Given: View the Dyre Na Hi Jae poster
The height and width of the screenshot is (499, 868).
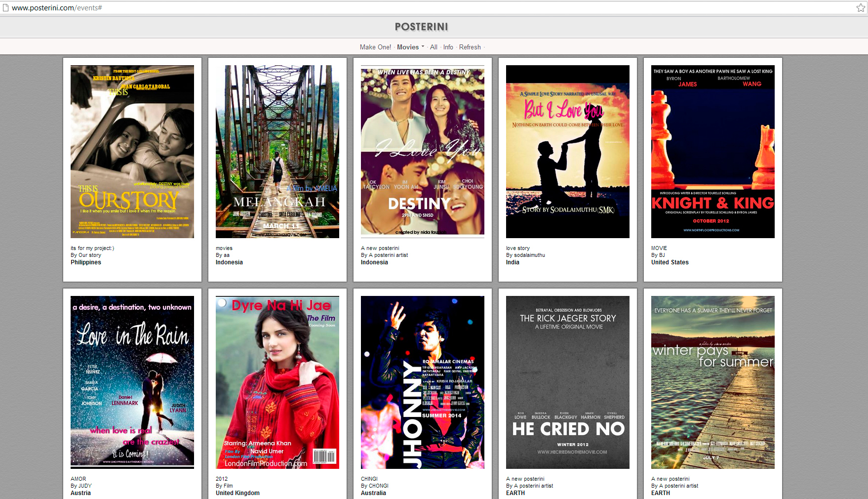Looking at the screenshot, I should (277, 382).
